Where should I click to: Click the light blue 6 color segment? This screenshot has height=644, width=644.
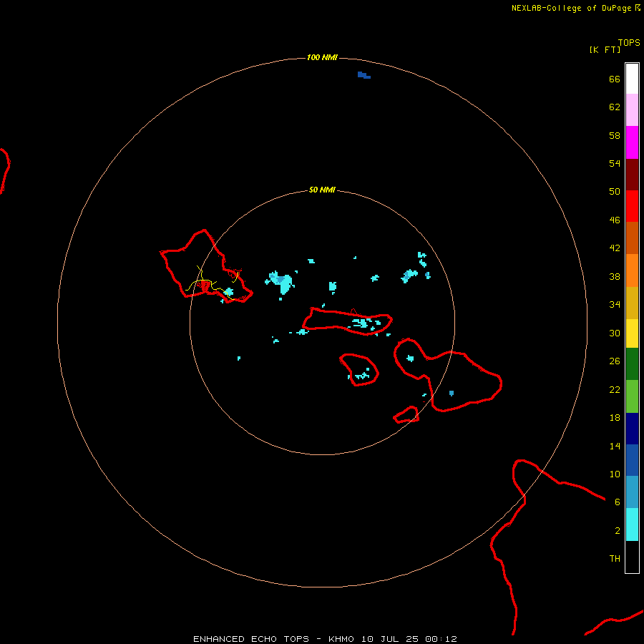[632, 492]
